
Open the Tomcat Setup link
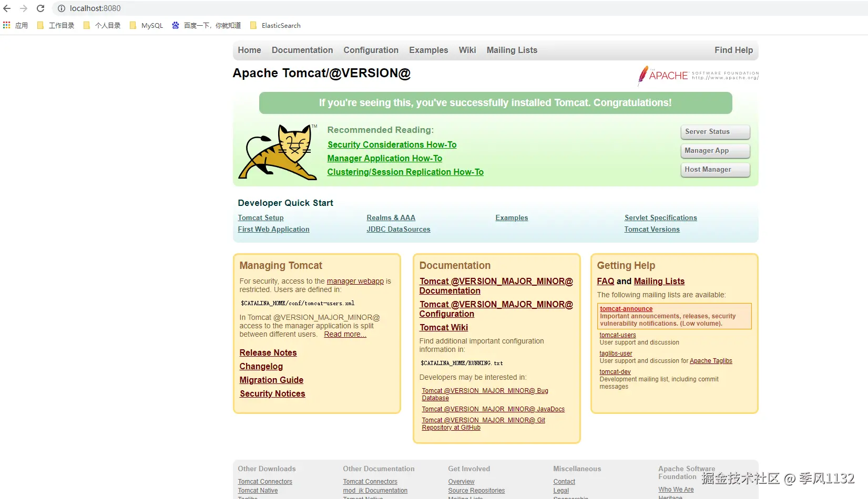pyautogui.click(x=261, y=218)
